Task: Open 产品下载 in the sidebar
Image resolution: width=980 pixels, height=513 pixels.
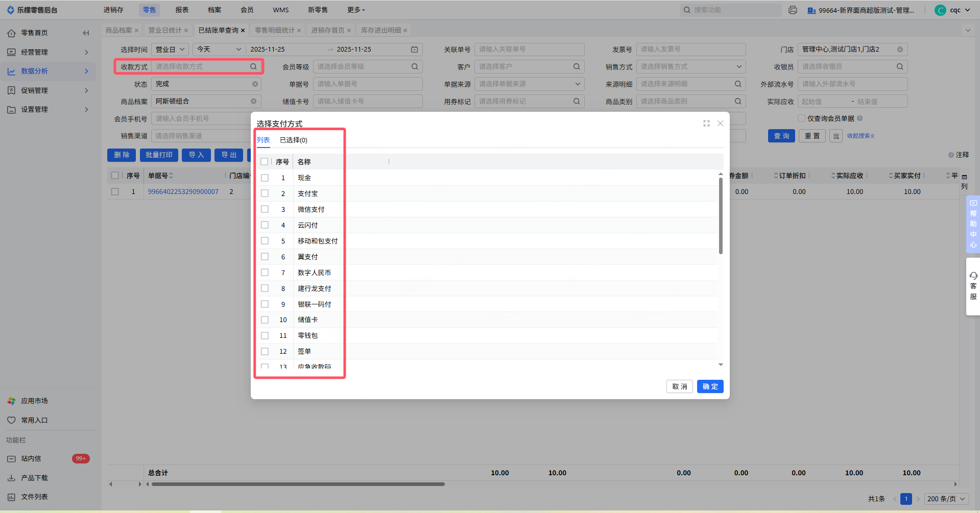Action: click(x=34, y=478)
